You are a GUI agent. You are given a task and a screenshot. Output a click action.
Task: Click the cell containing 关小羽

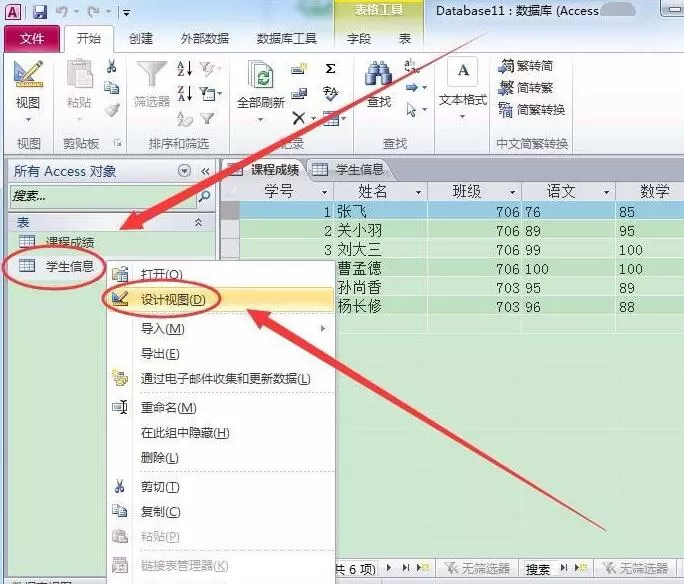(x=380, y=231)
